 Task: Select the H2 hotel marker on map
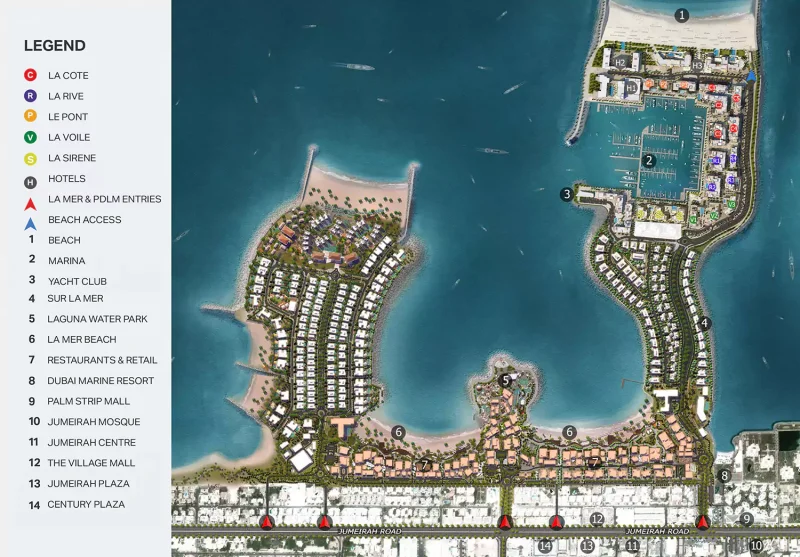pos(620,63)
